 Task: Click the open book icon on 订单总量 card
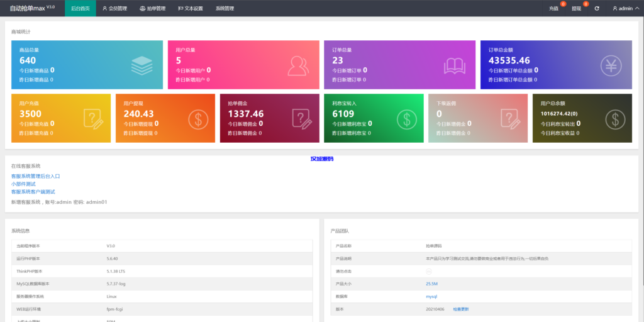pos(455,65)
